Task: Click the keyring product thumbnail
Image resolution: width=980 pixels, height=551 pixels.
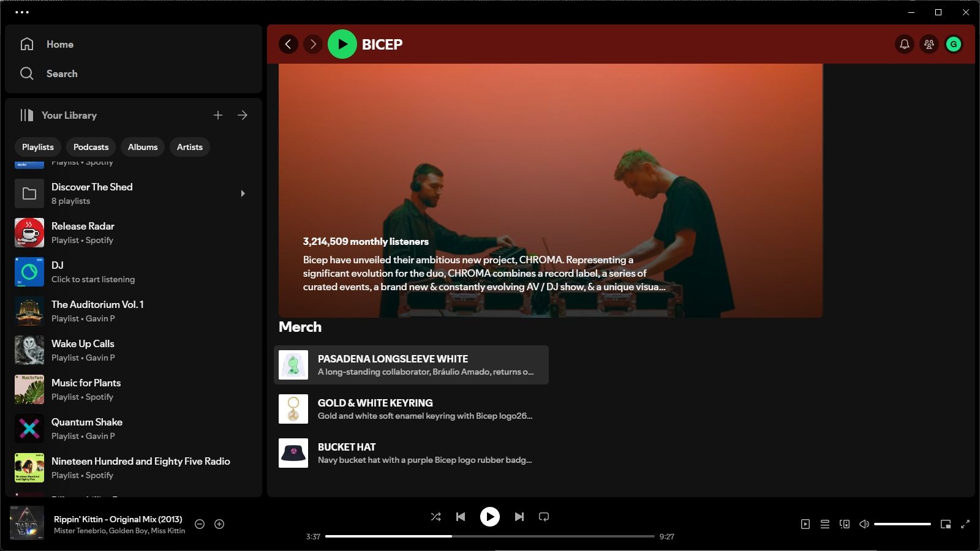Action: pos(293,409)
